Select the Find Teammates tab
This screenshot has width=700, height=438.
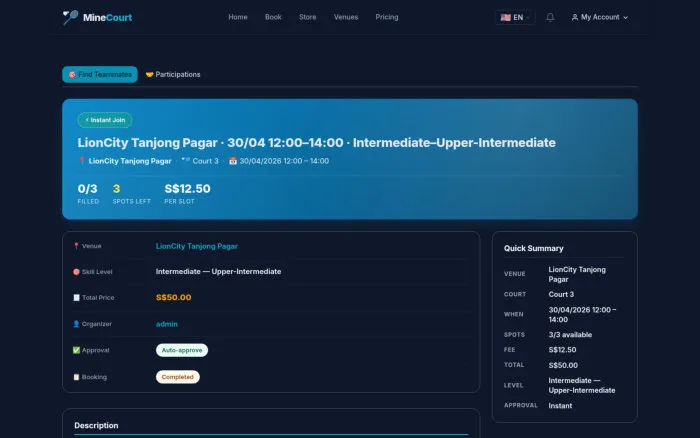pos(100,75)
